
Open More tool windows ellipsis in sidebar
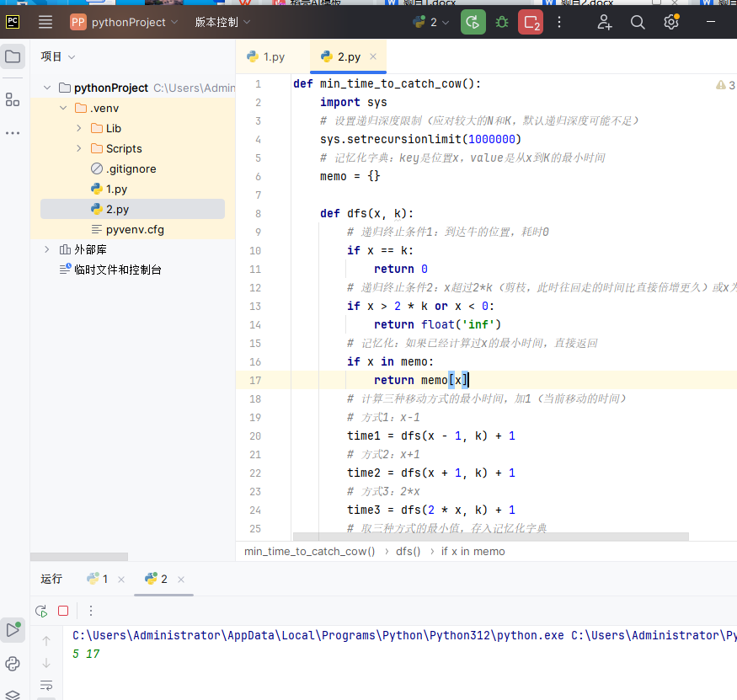click(13, 133)
